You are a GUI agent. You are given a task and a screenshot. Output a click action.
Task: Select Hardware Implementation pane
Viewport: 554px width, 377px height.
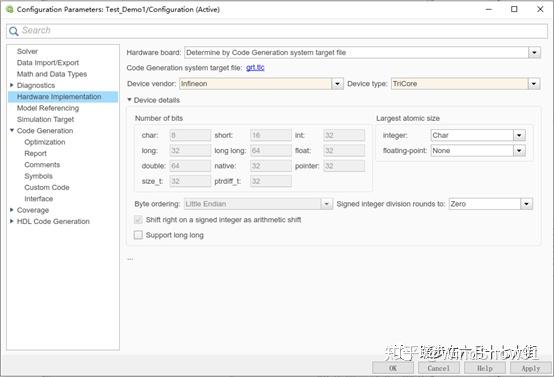coord(63,96)
